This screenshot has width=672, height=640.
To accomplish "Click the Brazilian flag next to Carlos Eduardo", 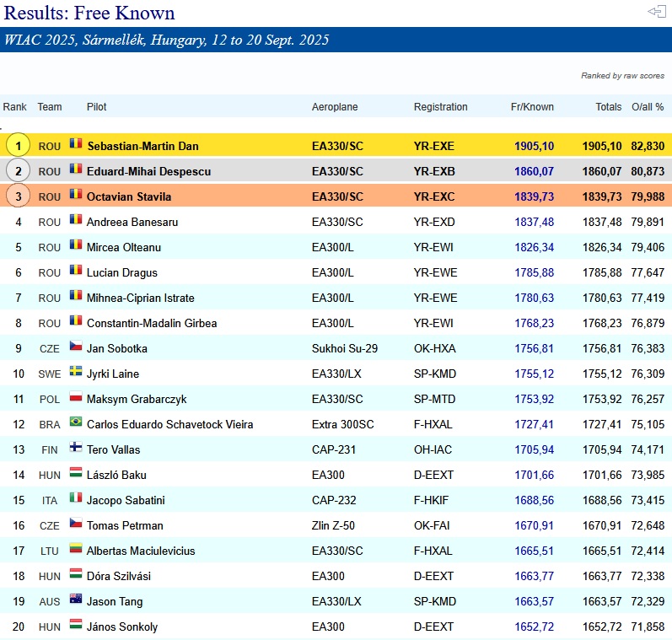I will tap(76, 422).
